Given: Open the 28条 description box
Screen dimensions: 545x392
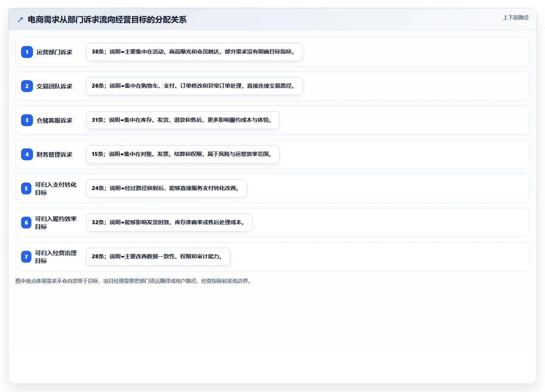Looking at the screenshot, I should click(158, 257).
